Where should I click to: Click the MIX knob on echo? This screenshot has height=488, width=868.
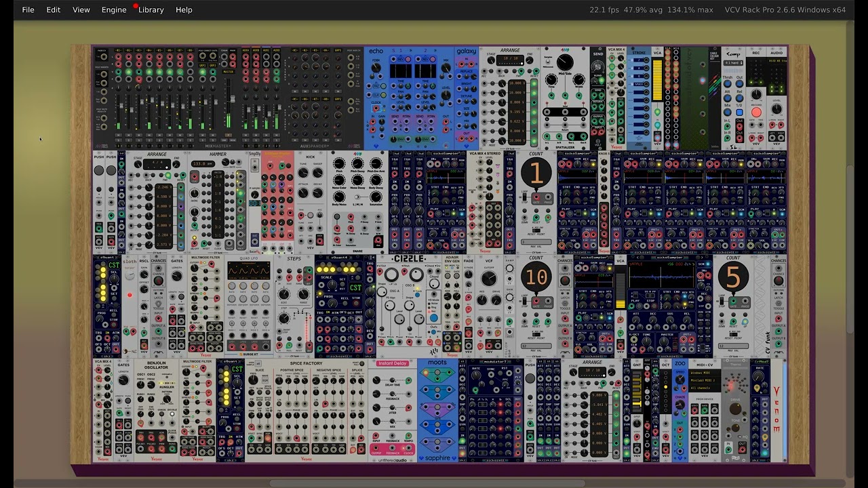446,68
